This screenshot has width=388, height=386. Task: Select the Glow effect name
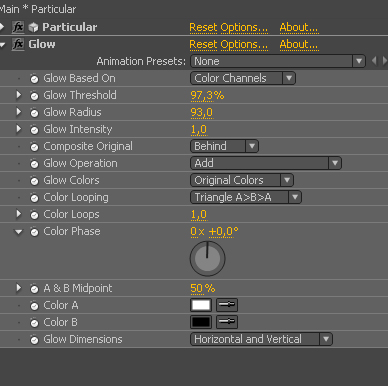(x=42, y=44)
